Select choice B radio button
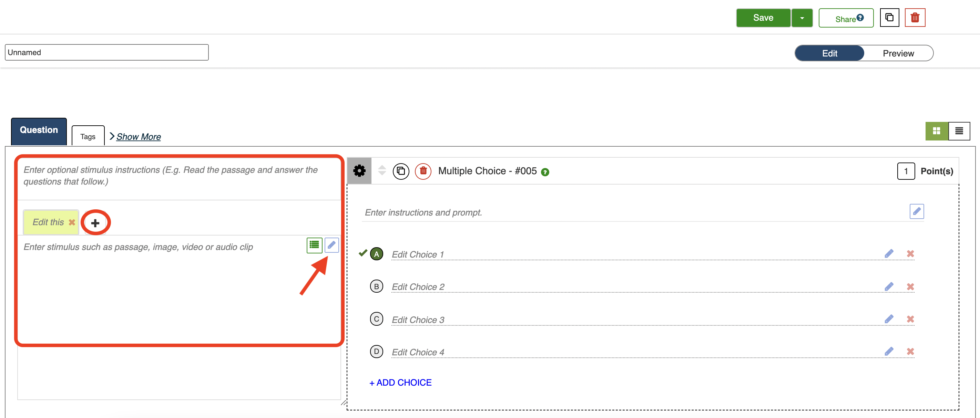This screenshot has height=418, width=980. (x=376, y=286)
